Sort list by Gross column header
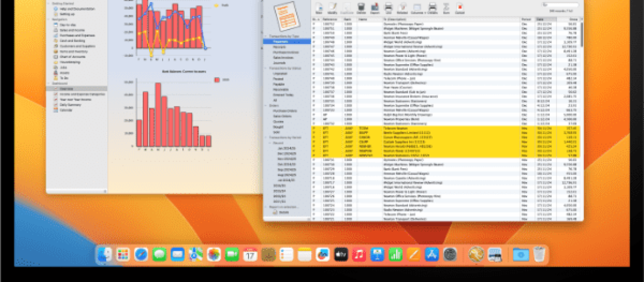This screenshot has height=282, width=644. (x=568, y=19)
